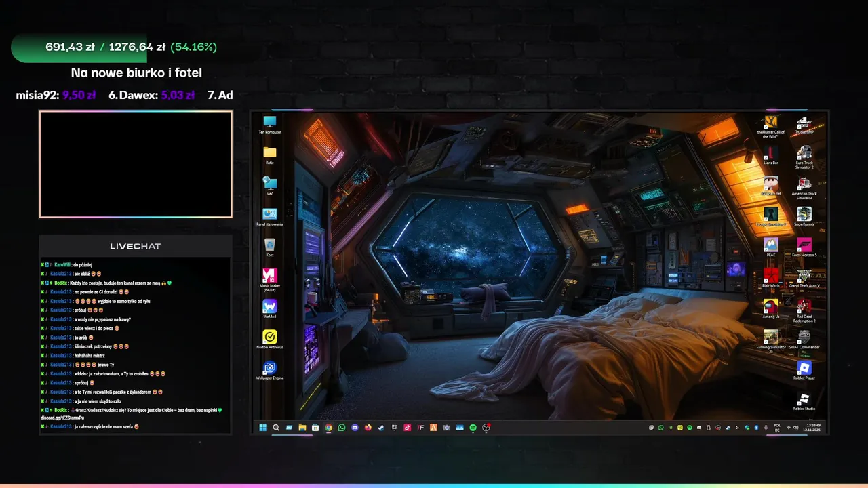
Task: Select the SnowRunner game icon
Action: pos(804,216)
